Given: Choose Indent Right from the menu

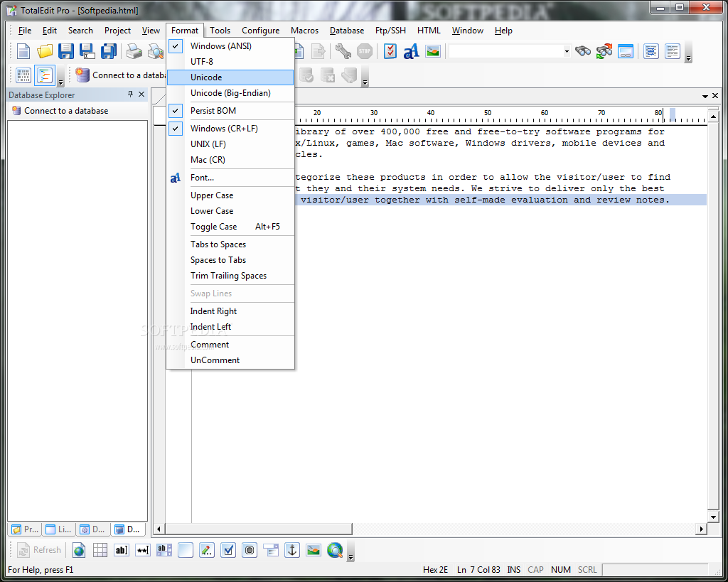Looking at the screenshot, I should click(230, 311).
